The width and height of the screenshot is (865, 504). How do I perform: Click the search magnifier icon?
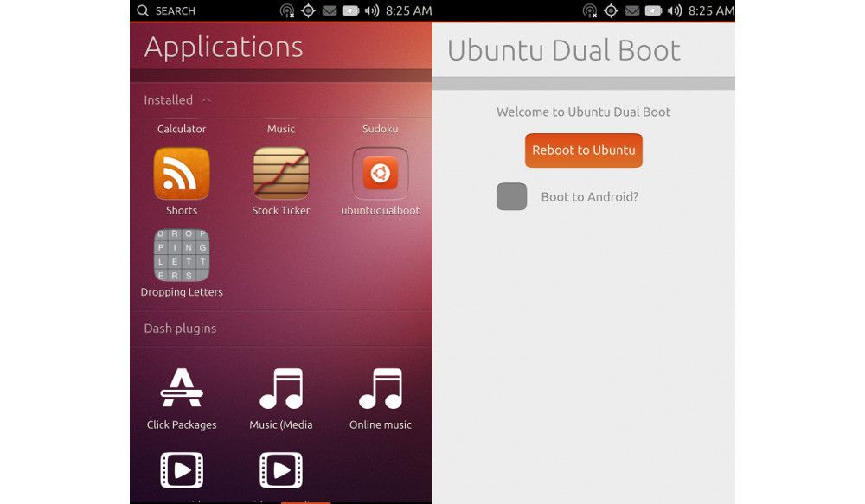pyautogui.click(x=143, y=11)
